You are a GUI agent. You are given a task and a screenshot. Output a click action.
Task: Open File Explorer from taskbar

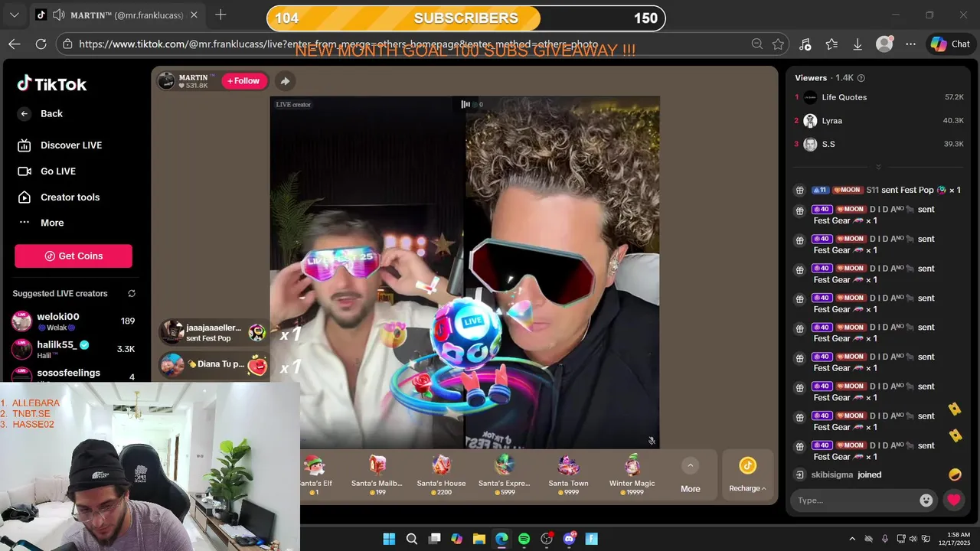pos(479,539)
